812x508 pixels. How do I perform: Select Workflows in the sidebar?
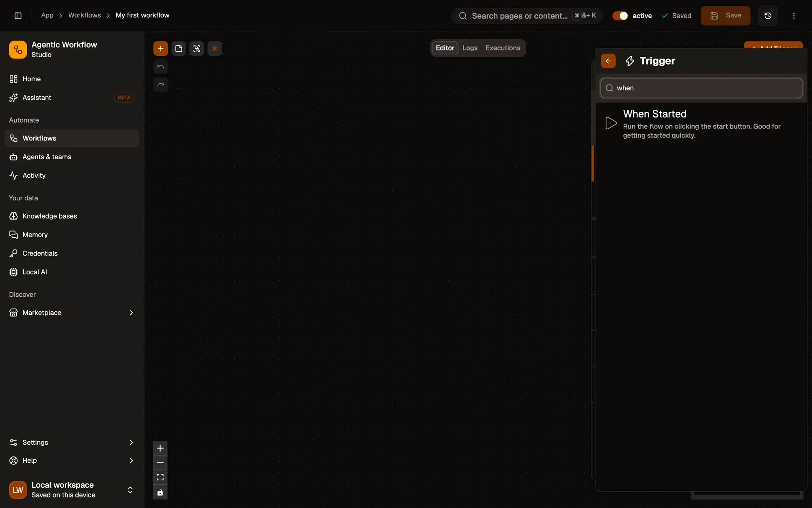click(72, 138)
